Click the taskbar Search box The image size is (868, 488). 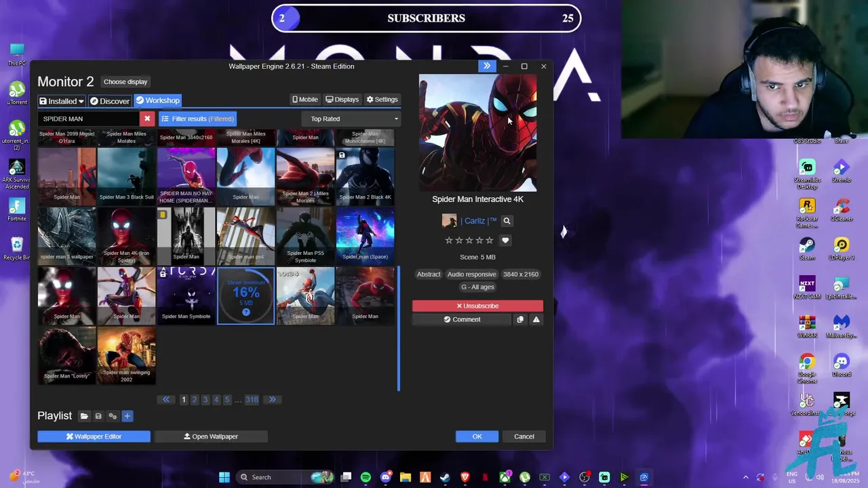(285, 477)
